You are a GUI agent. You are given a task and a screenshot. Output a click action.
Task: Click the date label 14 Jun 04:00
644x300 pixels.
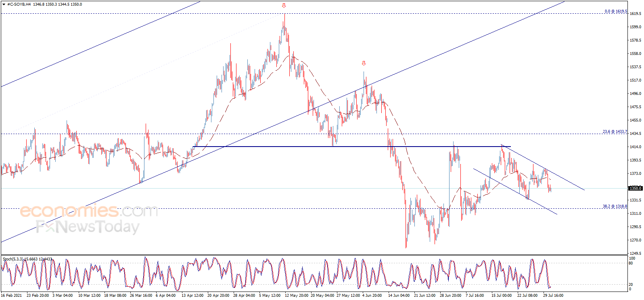click(399, 296)
